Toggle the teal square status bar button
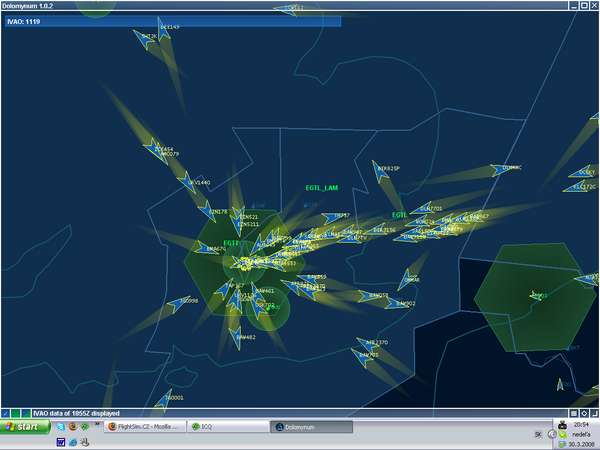The image size is (600, 450). click(26, 413)
